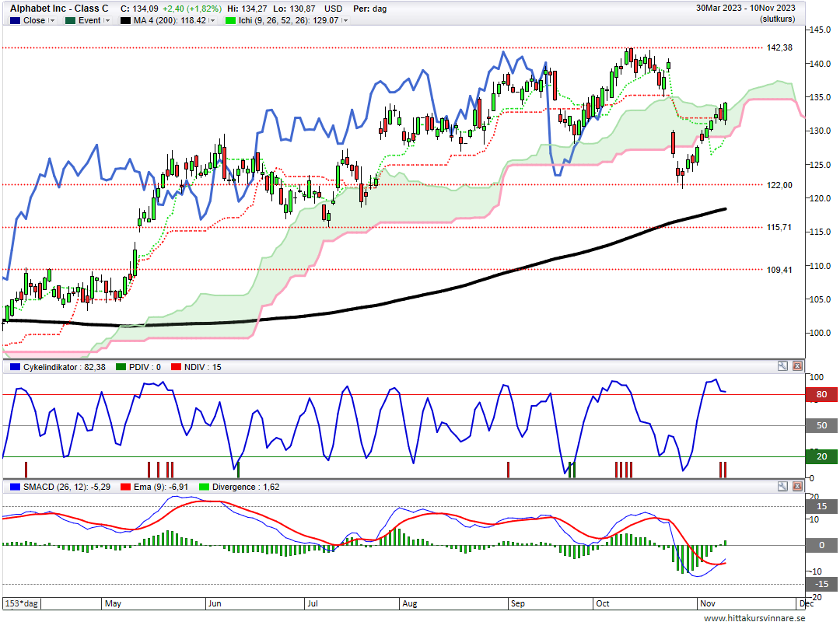Click the Jun month on the time axis
The height and width of the screenshot is (622, 840).
[x=215, y=604]
